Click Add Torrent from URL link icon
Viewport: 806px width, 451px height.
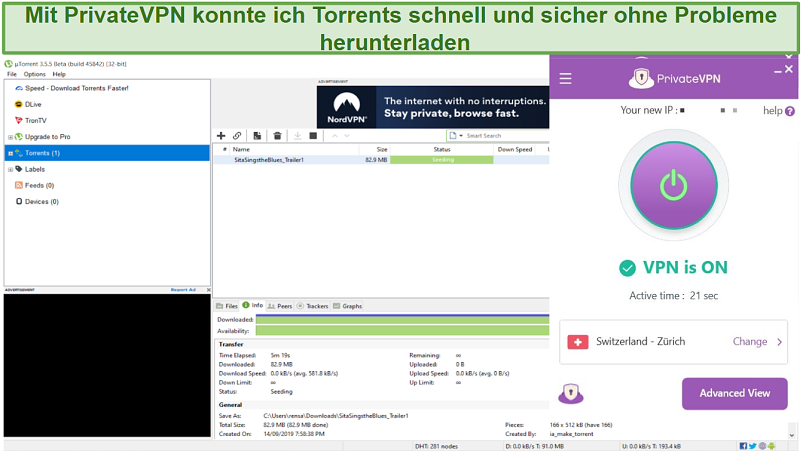(x=237, y=136)
